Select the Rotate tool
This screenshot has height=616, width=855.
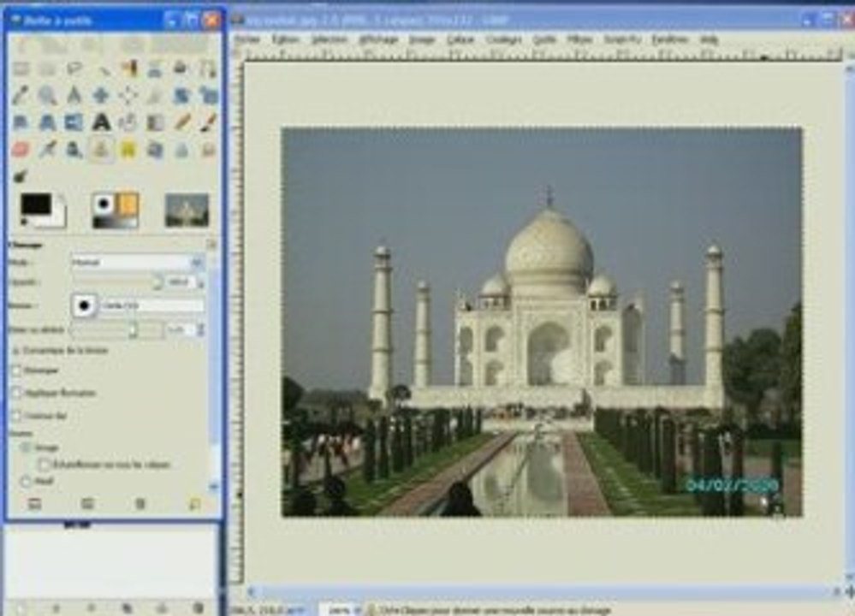(x=181, y=96)
